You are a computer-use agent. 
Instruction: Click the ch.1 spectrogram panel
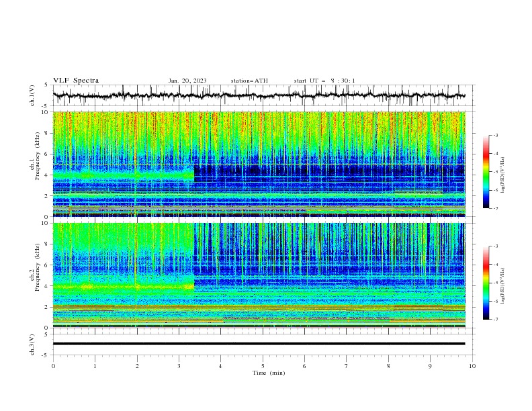coord(259,164)
